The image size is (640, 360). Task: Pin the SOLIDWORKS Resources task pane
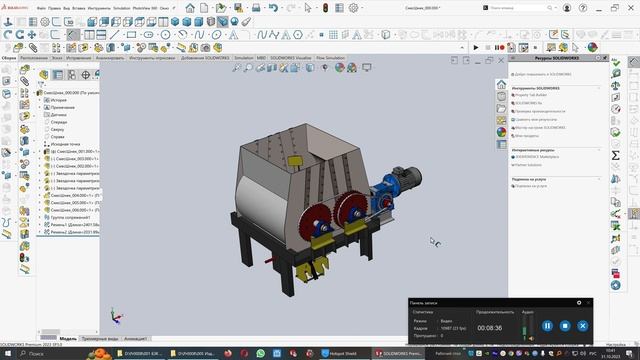[605, 58]
